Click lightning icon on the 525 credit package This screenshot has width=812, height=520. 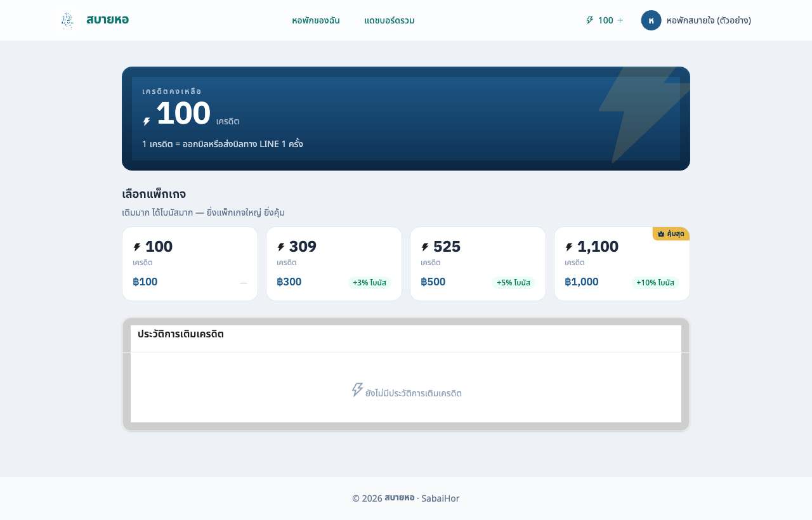click(x=425, y=247)
